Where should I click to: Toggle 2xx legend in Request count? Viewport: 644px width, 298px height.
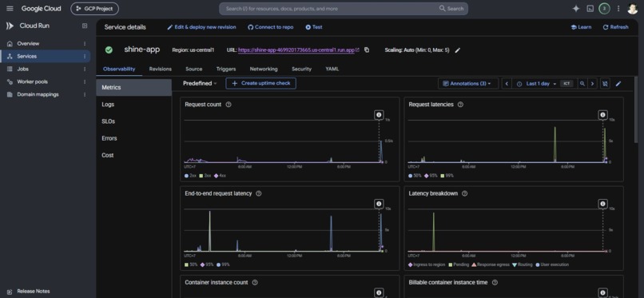191,176
